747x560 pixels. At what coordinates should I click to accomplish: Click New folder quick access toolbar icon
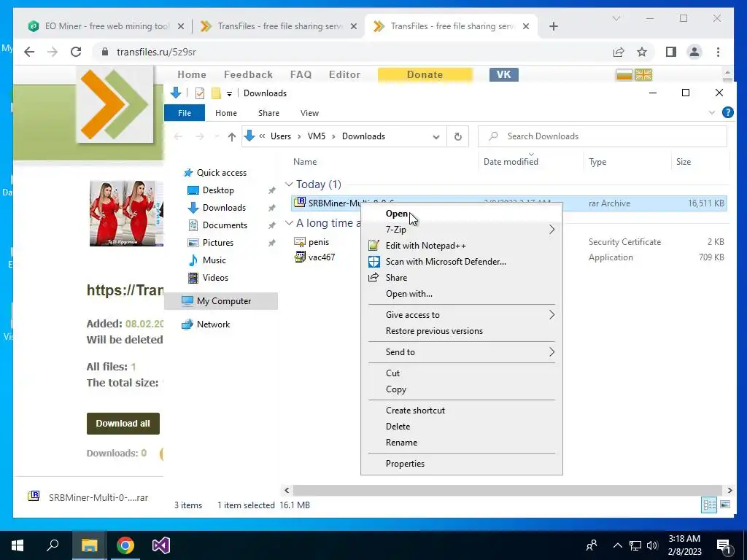point(216,93)
